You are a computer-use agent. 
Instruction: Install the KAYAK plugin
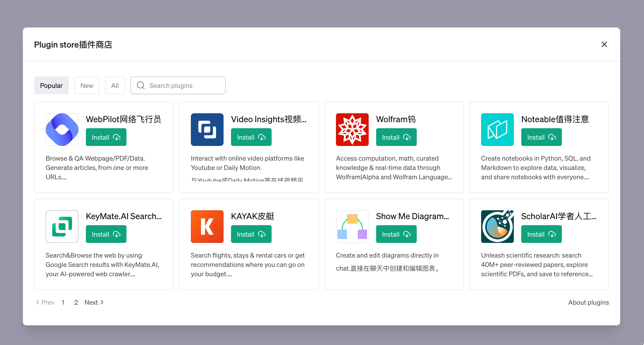[x=251, y=234]
